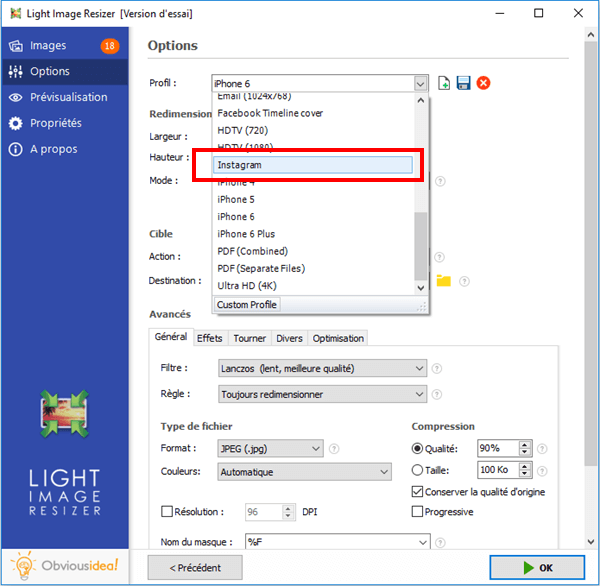This screenshot has width=600, height=586.
Task: Enable the Progressive checkbox
Action: (x=417, y=512)
